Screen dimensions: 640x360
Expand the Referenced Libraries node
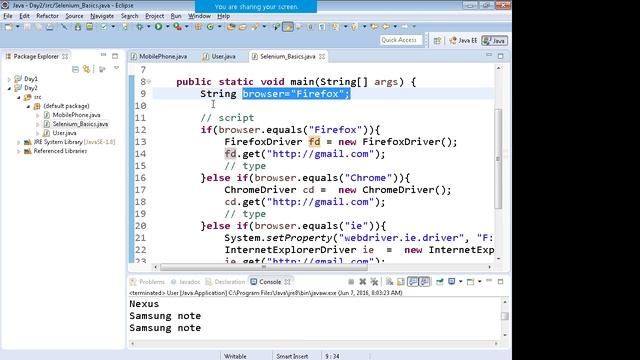18,151
